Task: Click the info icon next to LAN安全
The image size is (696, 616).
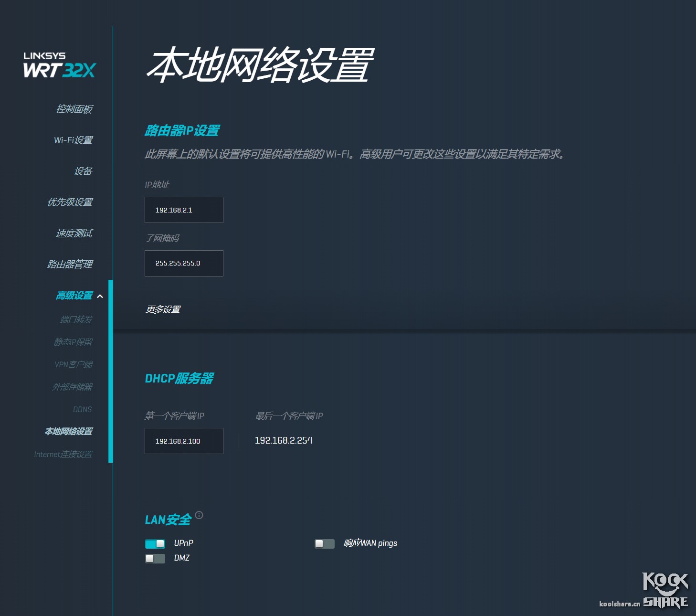Action: [x=200, y=516]
